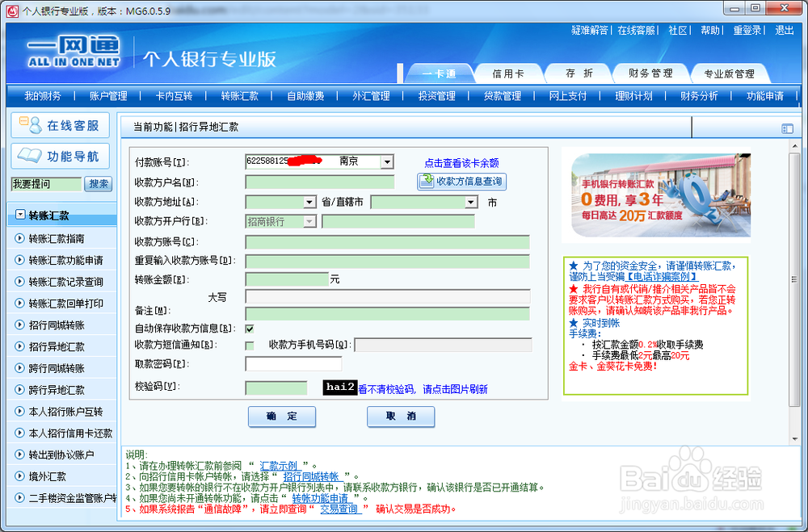Click bullet icon beside 转账汇款指南
Viewport: 808px width, 532px height.
(20, 238)
